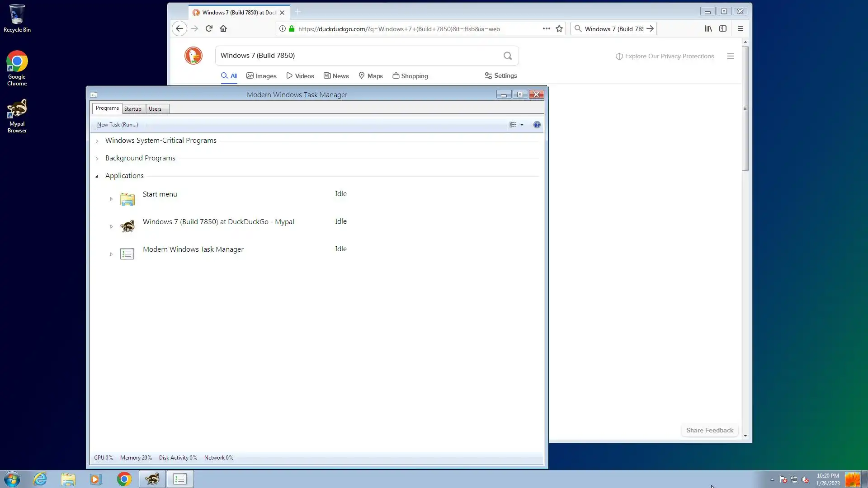Image resolution: width=868 pixels, height=488 pixels.
Task: Click the DuckDuckGo search magnifier icon
Action: (508, 56)
